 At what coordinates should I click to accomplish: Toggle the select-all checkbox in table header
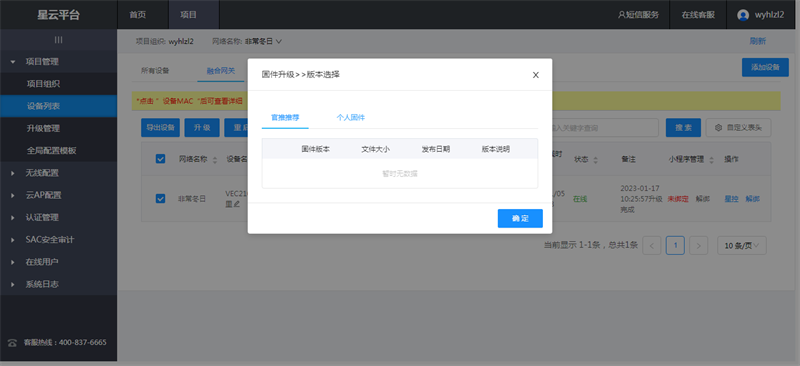pos(160,159)
